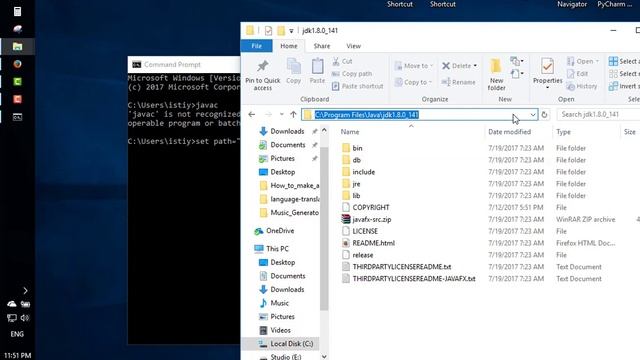Viewport: 640px width, 360px height.
Task: Select javafx-src.zip archive
Action: [x=371, y=219]
